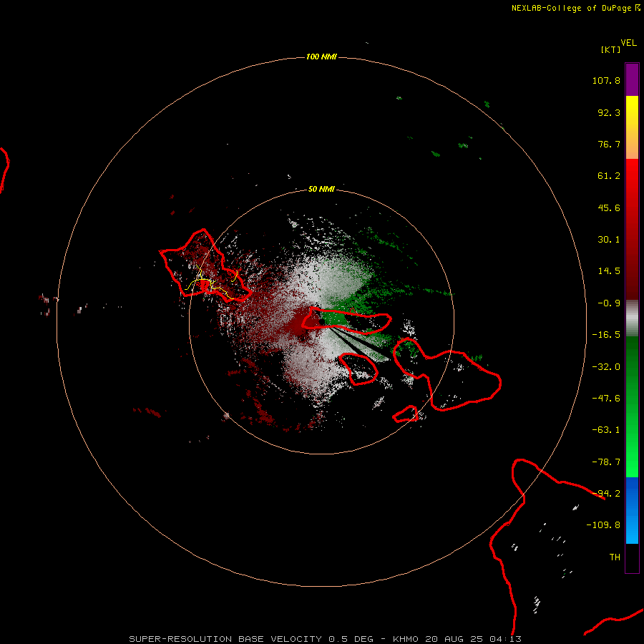Click the TH legend label
The width and height of the screenshot is (644, 644).
(615, 557)
